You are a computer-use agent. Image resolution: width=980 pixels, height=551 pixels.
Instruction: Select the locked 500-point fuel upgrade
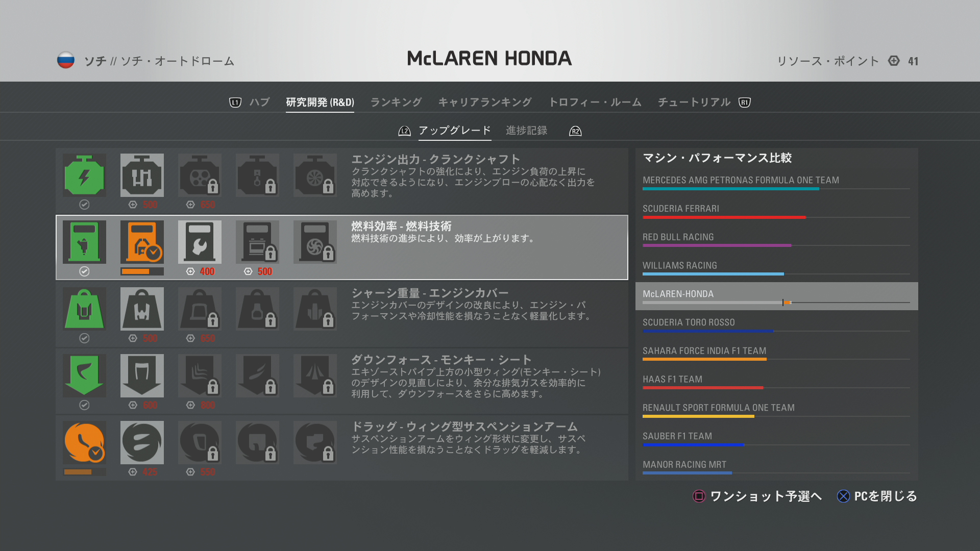[x=257, y=242]
